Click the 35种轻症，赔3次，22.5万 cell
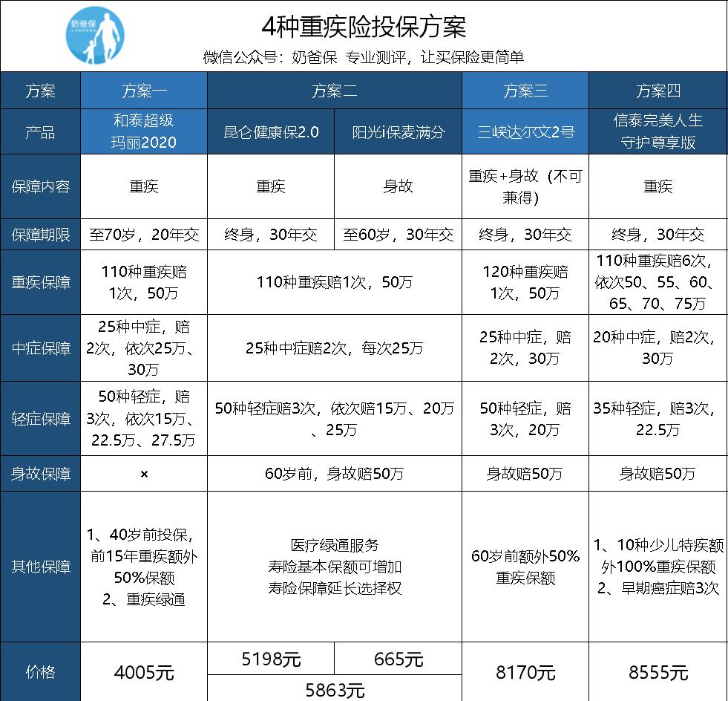Viewport: 728px width, 701px height. click(658, 419)
